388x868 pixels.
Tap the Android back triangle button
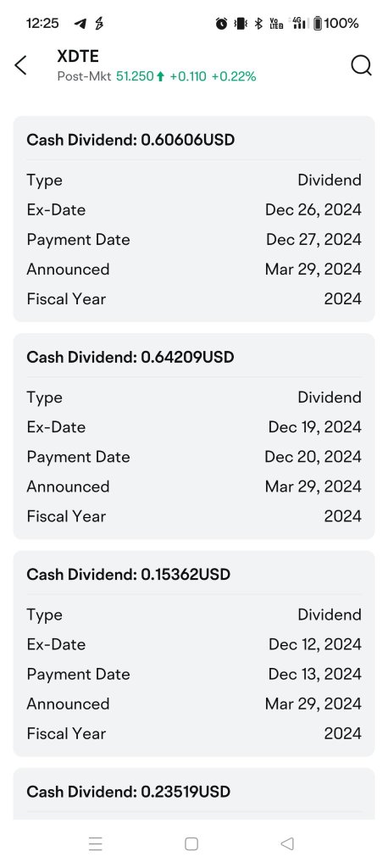point(286,843)
